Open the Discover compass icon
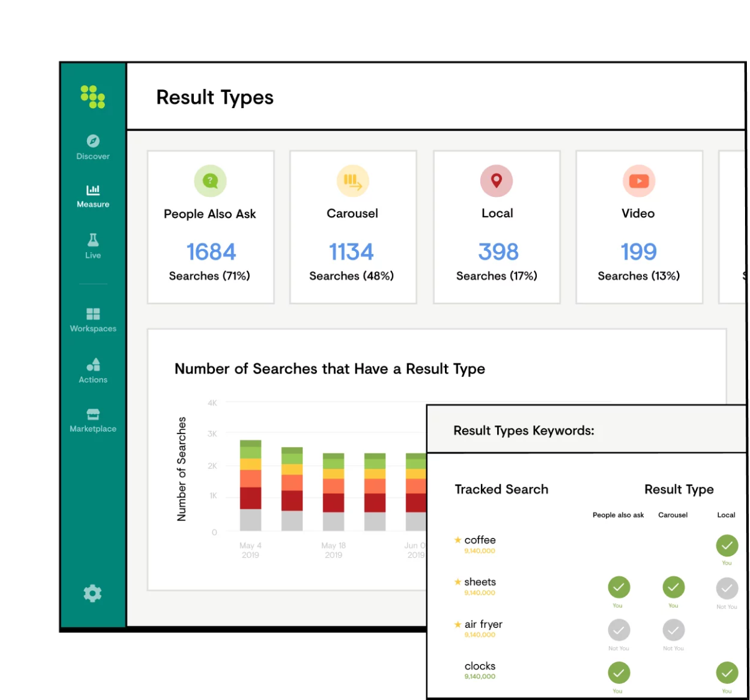Image resolution: width=750 pixels, height=700 pixels. point(93,141)
